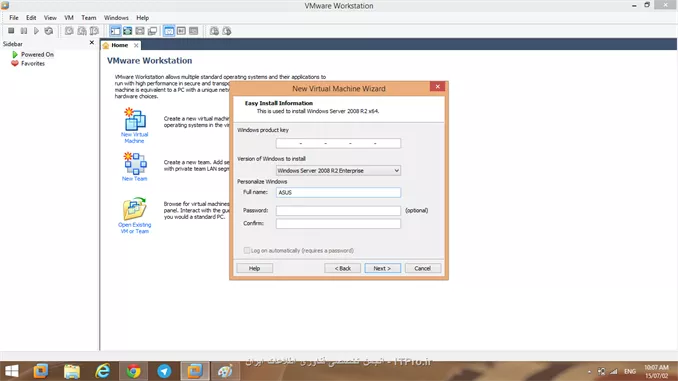
Task: Open the Help menu
Action: [x=143, y=18]
